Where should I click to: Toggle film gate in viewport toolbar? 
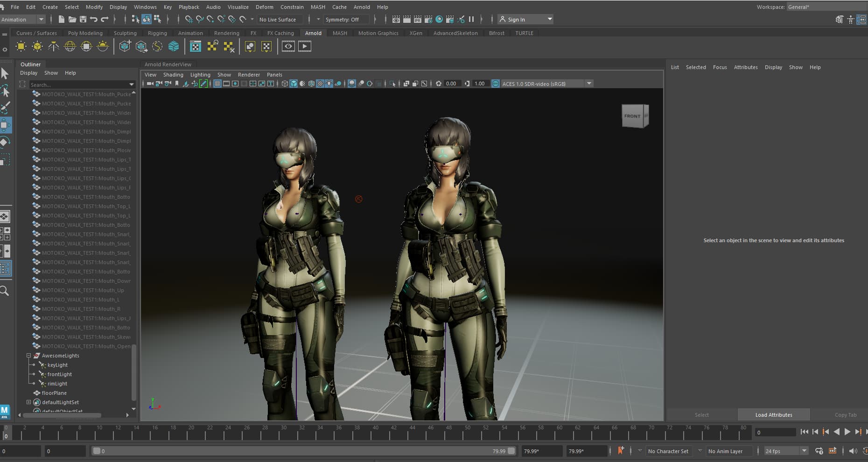(226, 84)
